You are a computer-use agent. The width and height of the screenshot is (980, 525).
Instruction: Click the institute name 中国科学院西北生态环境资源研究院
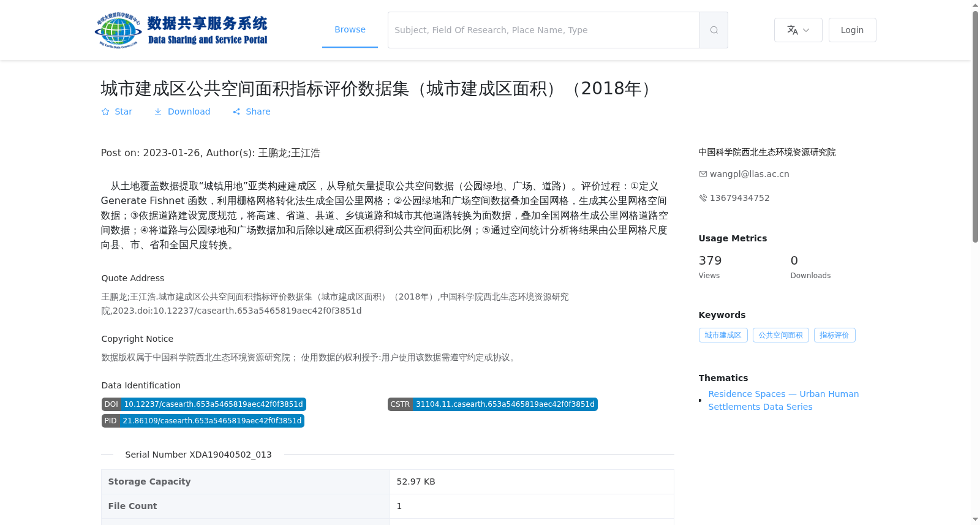point(767,152)
